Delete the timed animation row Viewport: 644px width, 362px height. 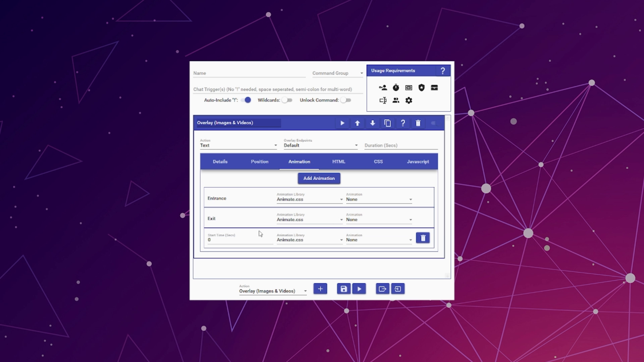coord(423,238)
